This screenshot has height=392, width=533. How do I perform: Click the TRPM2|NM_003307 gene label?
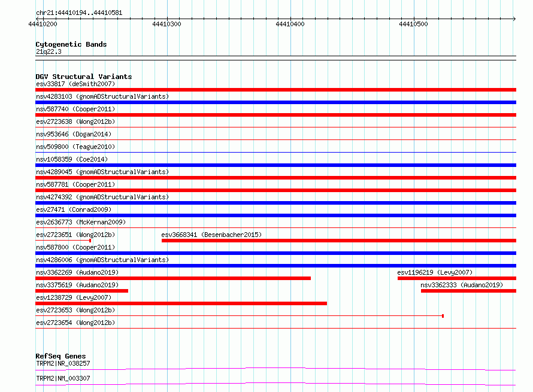[x=63, y=378]
